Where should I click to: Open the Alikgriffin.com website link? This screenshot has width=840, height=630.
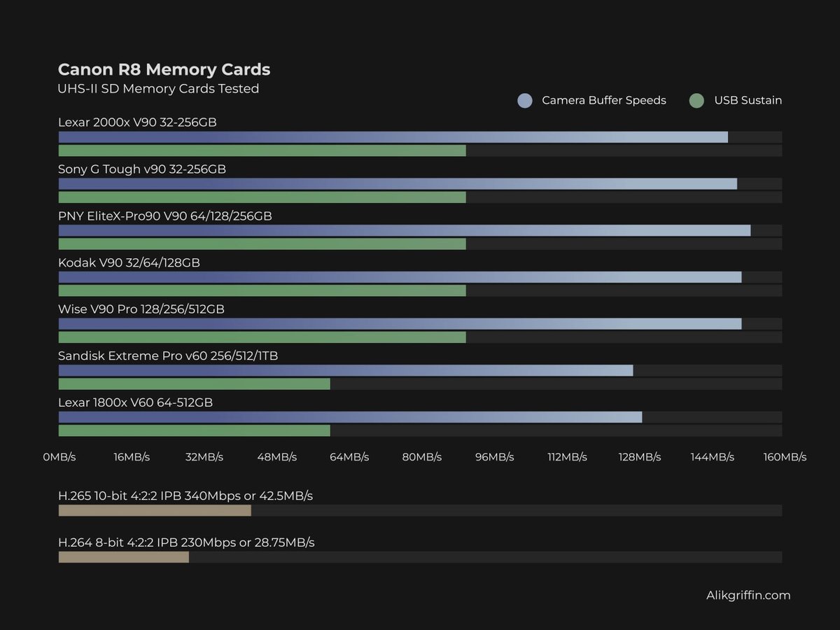(748, 595)
